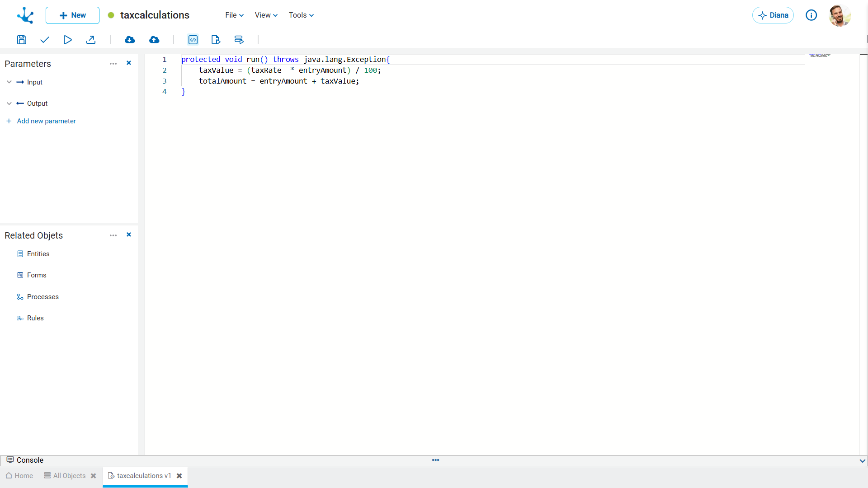
Task: Close the All Objects tab
Action: (94, 476)
